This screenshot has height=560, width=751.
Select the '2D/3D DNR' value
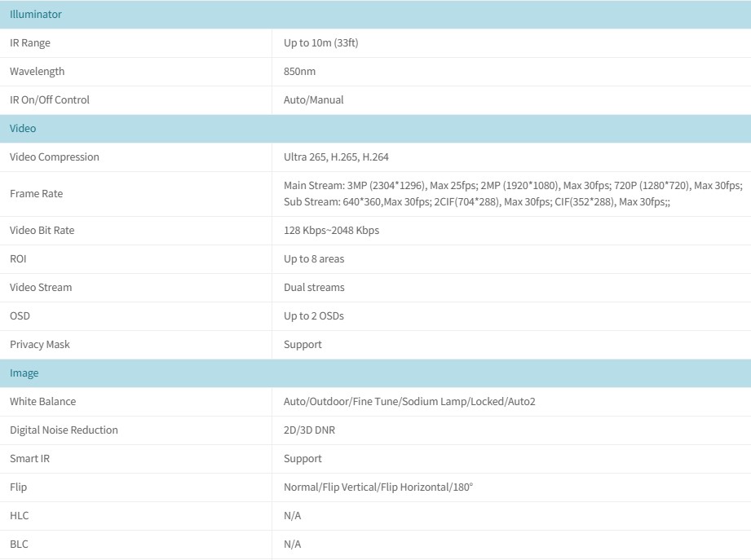[309, 430]
